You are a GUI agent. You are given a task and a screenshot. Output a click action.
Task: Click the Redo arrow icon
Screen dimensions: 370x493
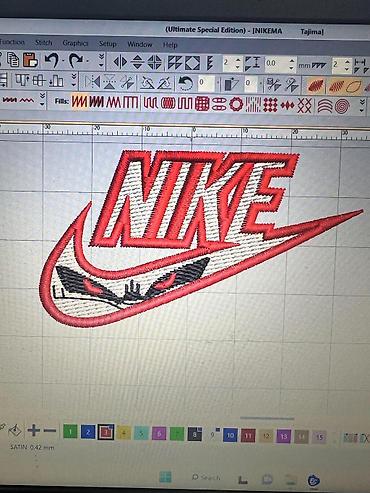click(x=76, y=61)
